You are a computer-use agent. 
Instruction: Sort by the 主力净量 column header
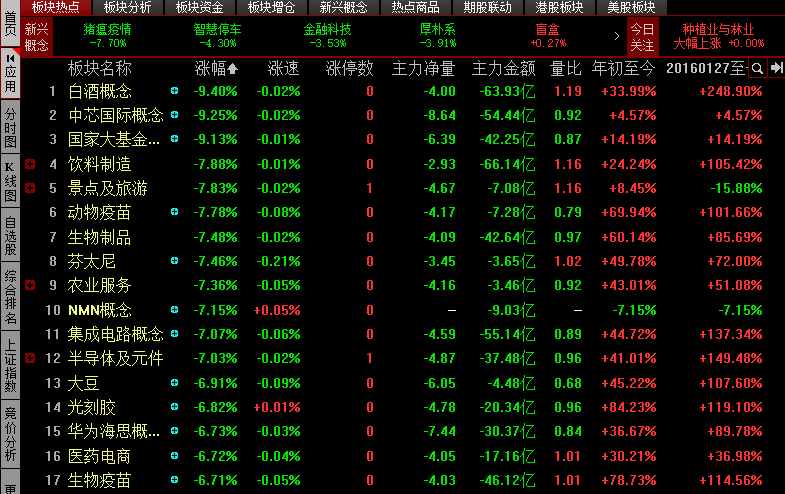click(423, 68)
